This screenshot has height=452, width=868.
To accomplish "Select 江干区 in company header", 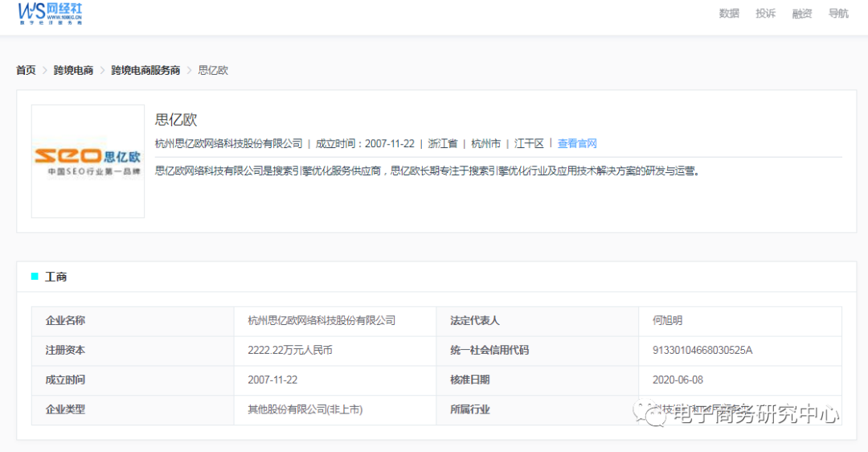I will coord(529,143).
